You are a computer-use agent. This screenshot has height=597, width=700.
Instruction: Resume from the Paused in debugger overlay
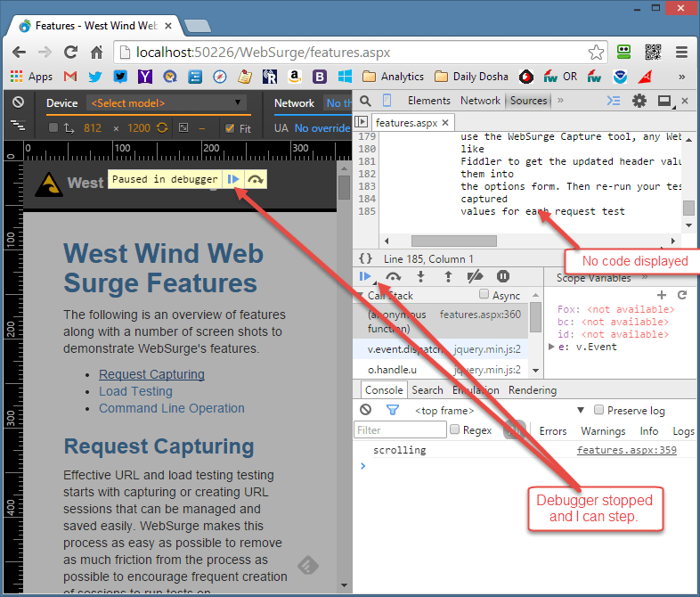tap(233, 179)
